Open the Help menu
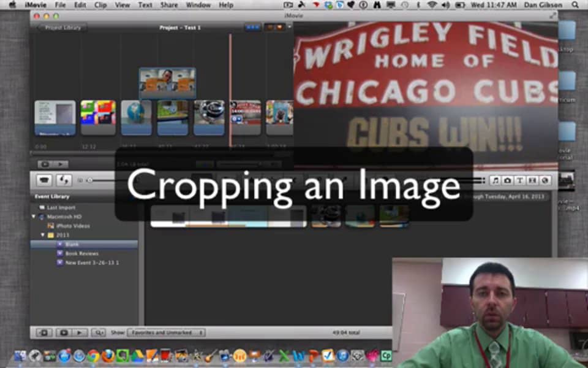Image resolution: width=588 pixels, height=368 pixels. 226,5
